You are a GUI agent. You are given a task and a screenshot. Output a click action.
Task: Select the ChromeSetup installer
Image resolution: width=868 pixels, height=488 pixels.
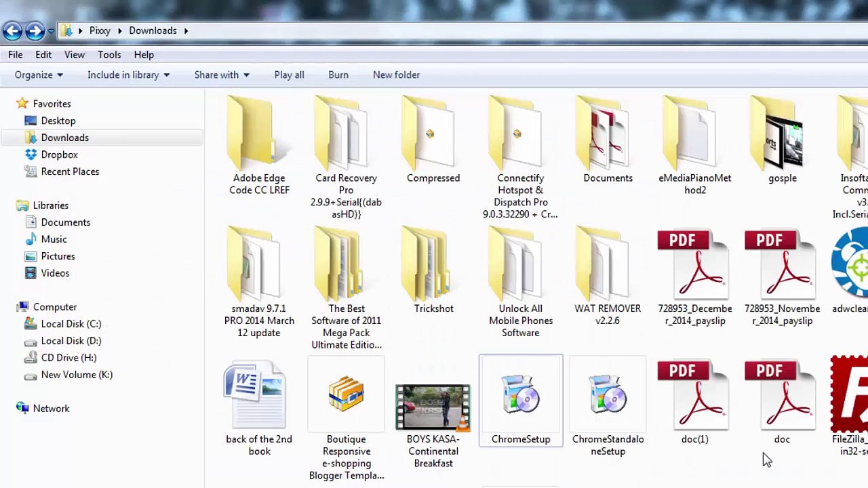click(521, 400)
